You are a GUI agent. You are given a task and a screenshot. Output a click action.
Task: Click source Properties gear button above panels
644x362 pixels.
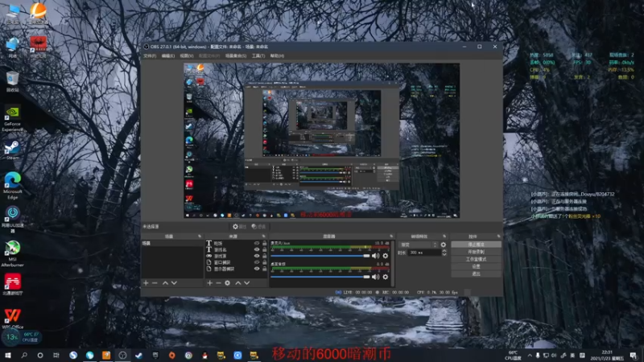(239, 227)
